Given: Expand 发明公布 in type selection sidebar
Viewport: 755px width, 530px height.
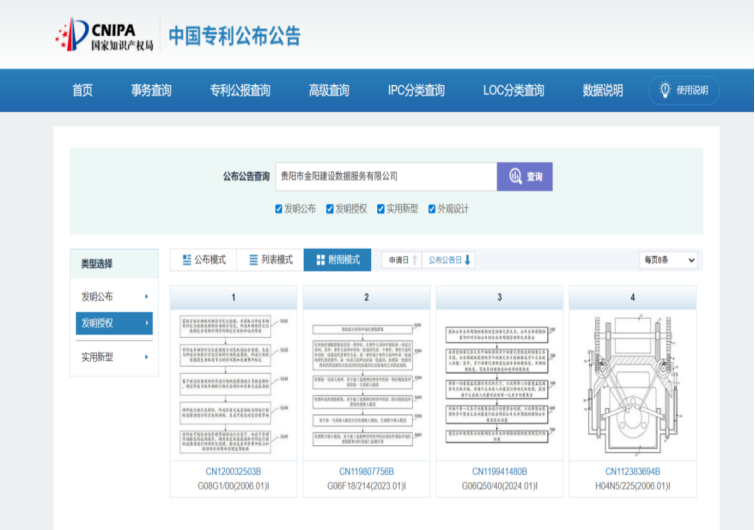Looking at the screenshot, I should click(x=114, y=296).
